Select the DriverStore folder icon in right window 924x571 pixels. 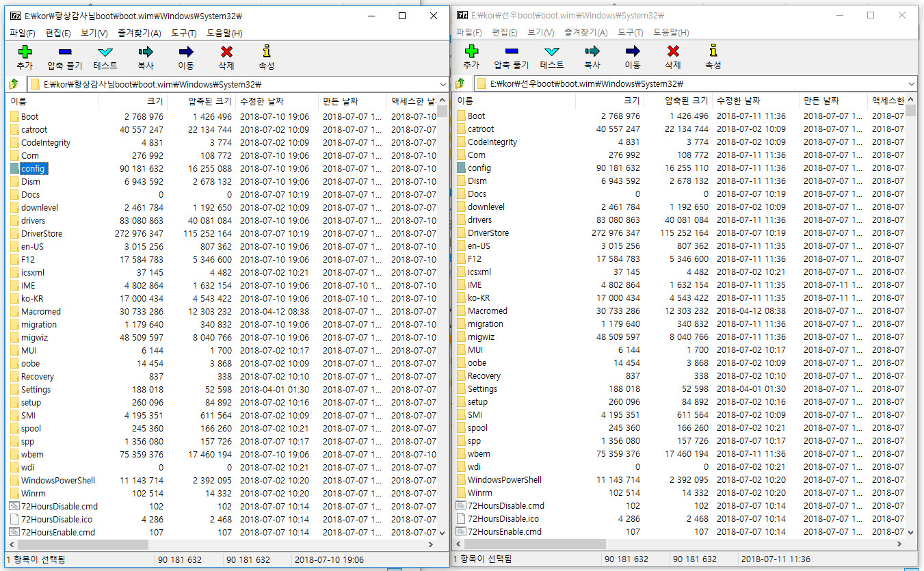[461, 233]
